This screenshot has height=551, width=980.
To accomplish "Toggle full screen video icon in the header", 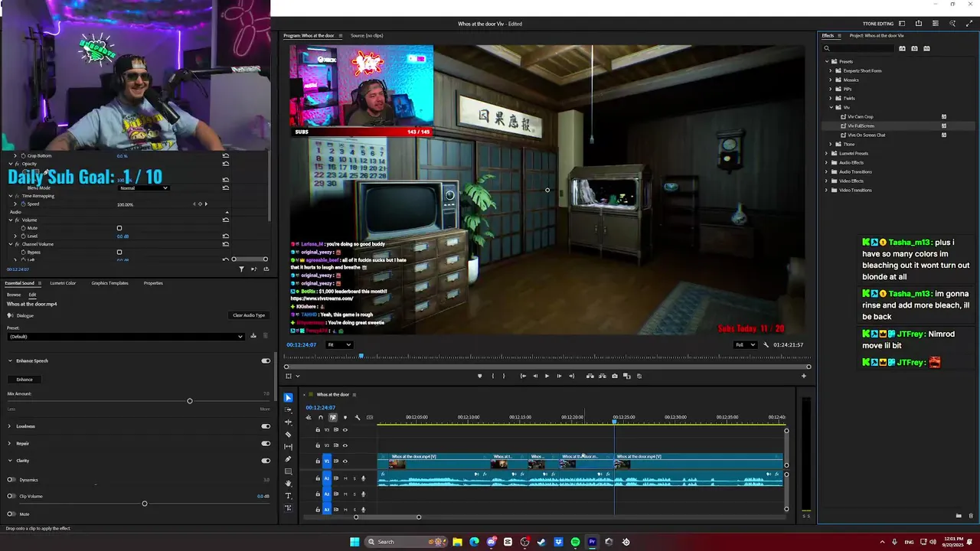I will point(969,24).
